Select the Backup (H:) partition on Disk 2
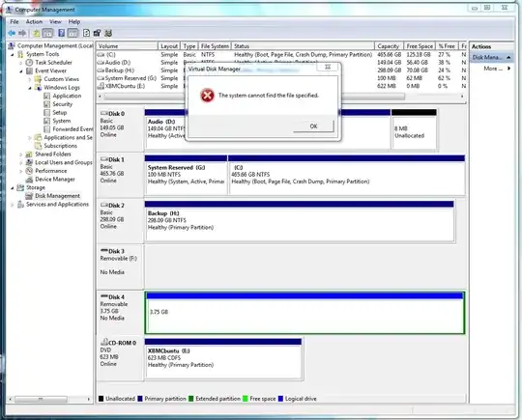 click(x=300, y=221)
